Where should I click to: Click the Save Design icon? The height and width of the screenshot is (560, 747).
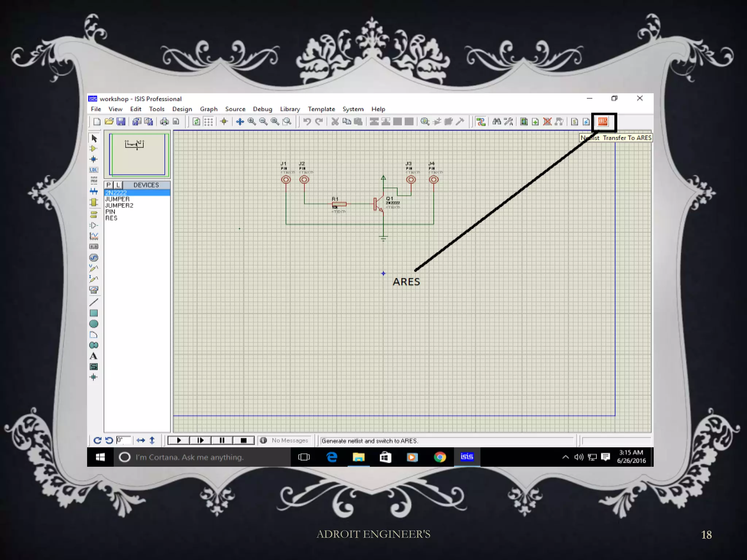click(121, 122)
